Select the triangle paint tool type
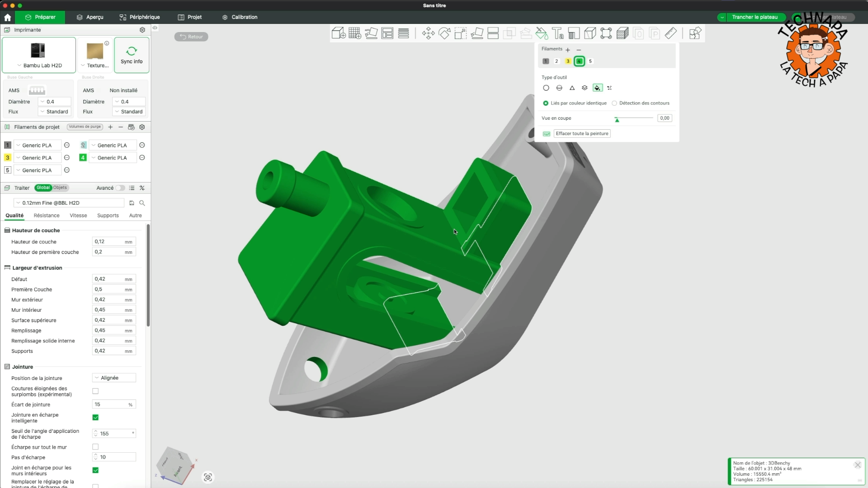 pos(572,88)
